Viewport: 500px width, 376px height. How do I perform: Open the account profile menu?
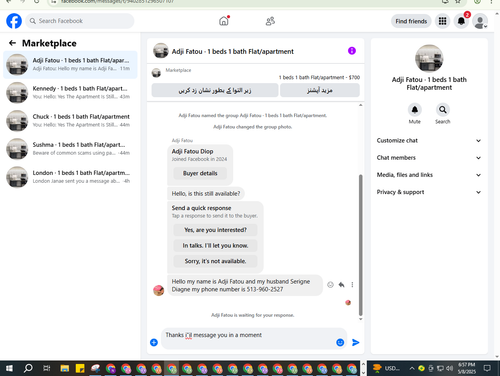tap(480, 21)
